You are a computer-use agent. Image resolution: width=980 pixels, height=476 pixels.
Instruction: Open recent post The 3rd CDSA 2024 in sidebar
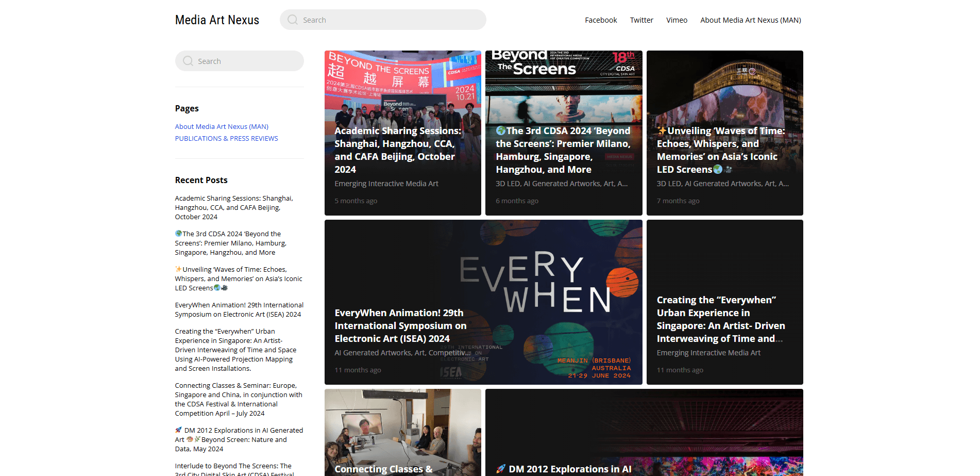230,243
